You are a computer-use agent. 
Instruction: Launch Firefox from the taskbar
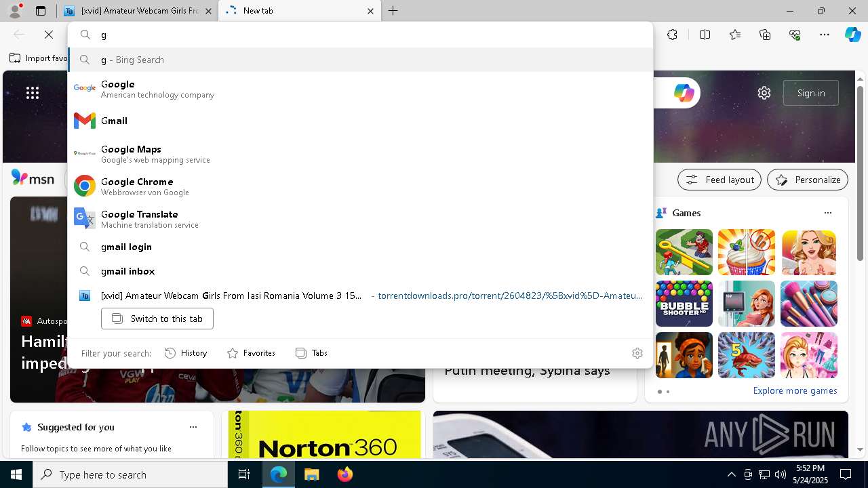[x=344, y=474]
